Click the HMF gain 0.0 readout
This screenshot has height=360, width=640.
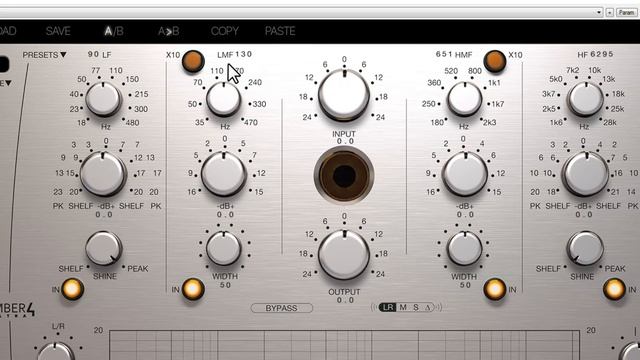click(x=465, y=215)
